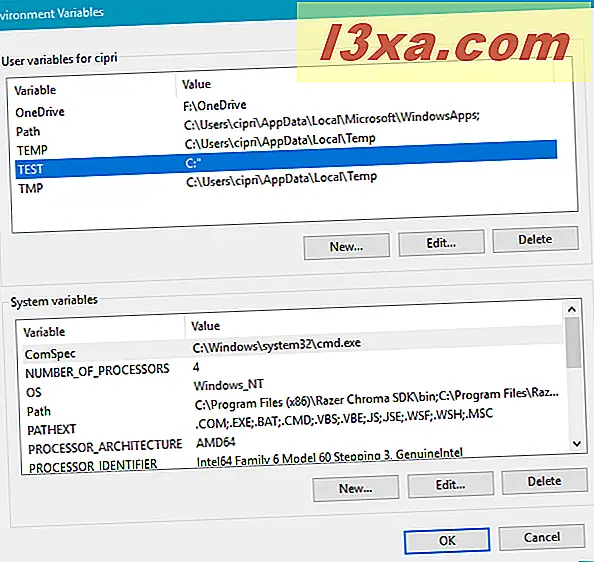Click system variables scroll up arrow
Viewport: 594px width, 562px height.
coord(572,309)
